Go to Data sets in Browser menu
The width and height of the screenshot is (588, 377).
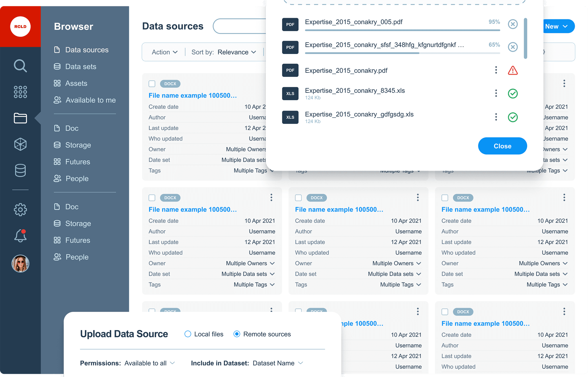pyautogui.click(x=80, y=66)
